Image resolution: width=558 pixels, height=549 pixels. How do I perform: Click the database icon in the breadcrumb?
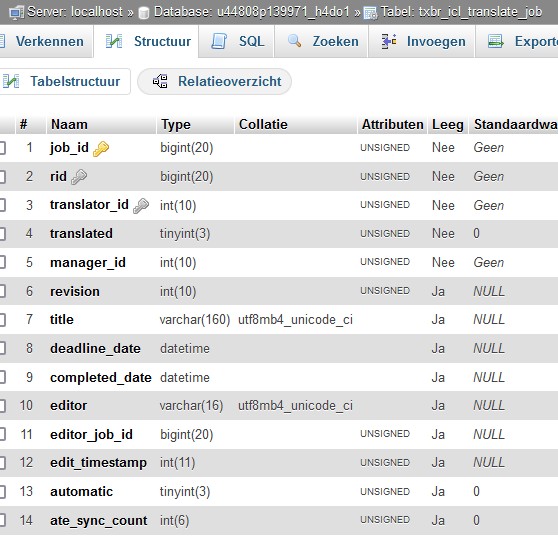coord(144,13)
